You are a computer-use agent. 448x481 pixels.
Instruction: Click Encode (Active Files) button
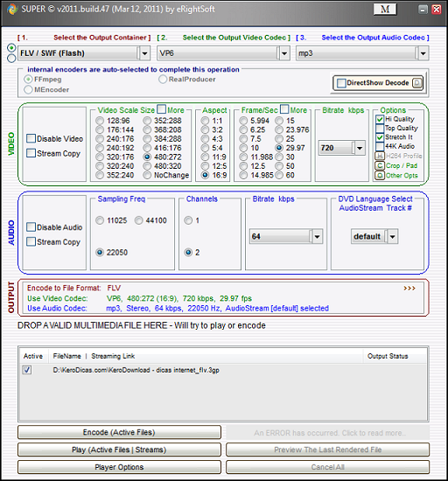(x=119, y=432)
